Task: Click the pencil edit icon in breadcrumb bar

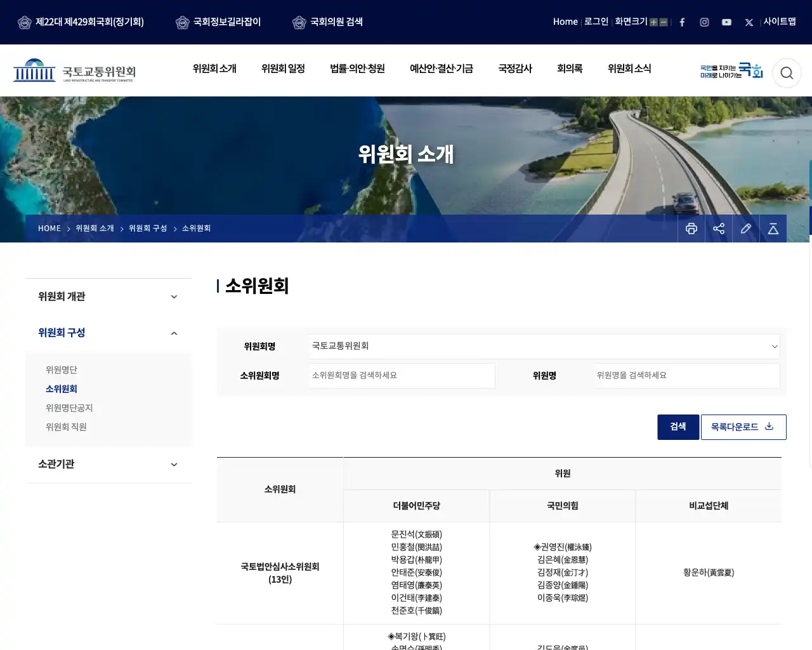Action: [x=746, y=229]
